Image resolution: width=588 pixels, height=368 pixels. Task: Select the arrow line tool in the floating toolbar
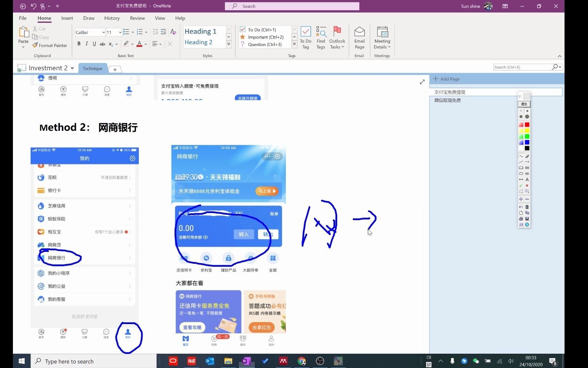(x=527, y=162)
